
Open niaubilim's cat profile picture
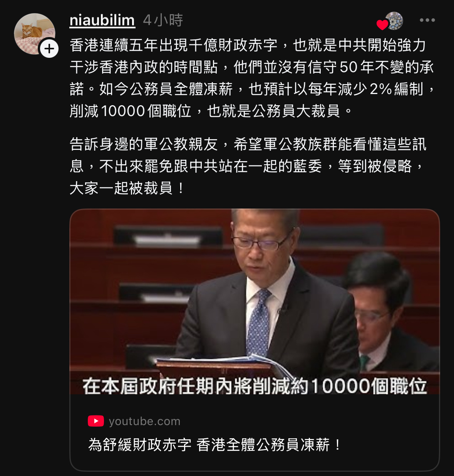coord(34,34)
